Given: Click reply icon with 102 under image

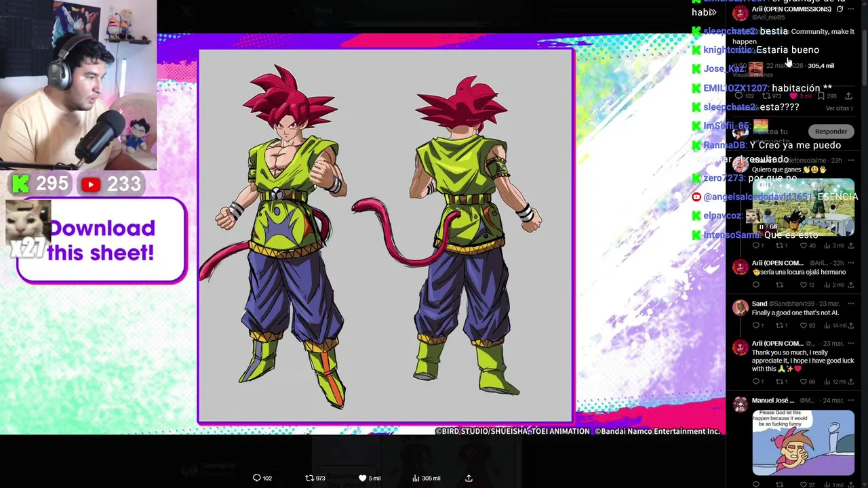Looking at the screenshot, I should 257,479.
